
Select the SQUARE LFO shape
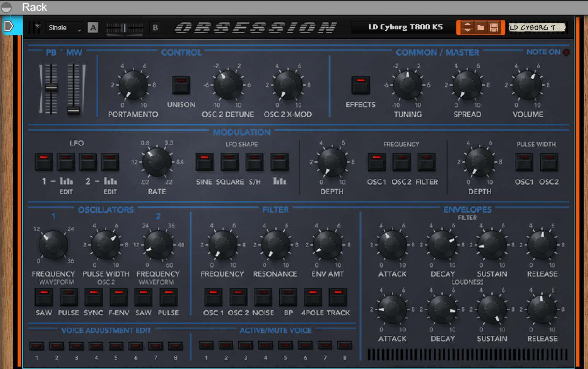(229, 162)
